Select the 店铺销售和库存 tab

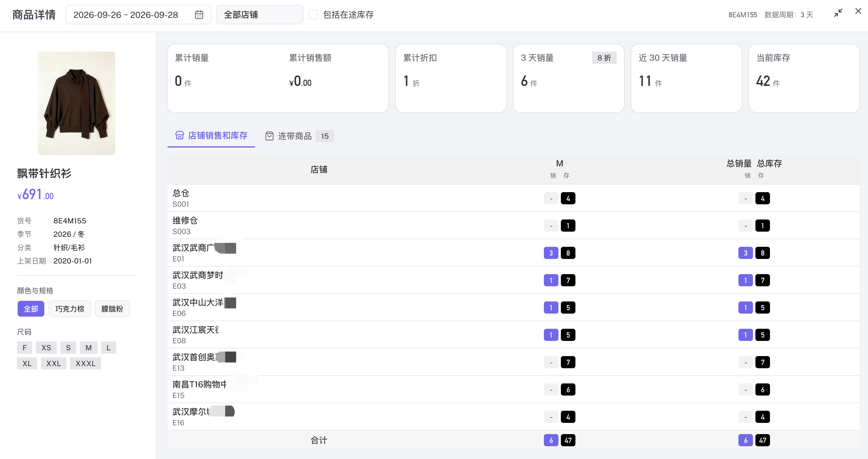click(x=211, y=135)
